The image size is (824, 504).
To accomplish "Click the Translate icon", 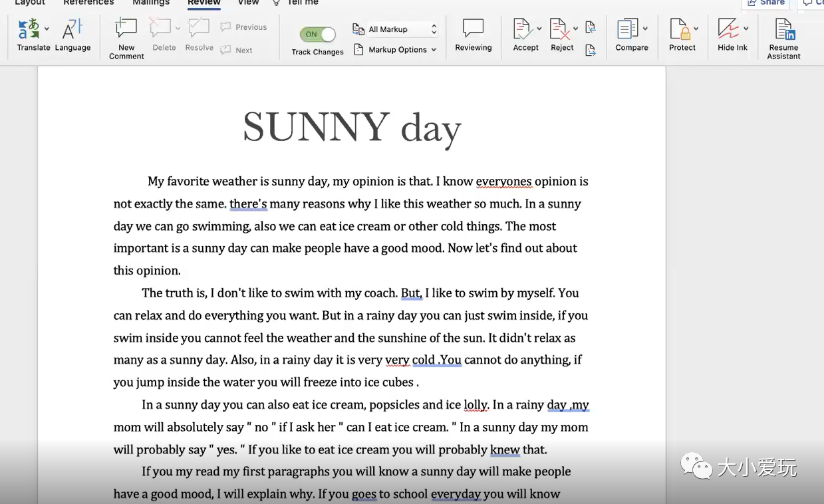I will [29, 30].
